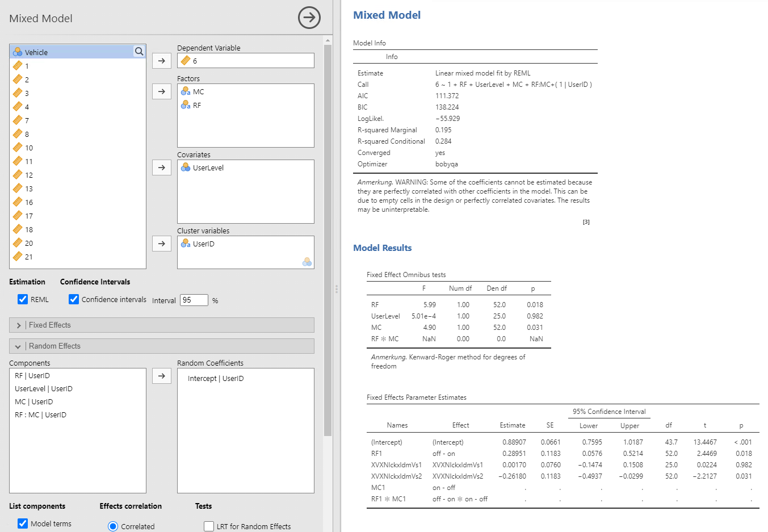Viewport: 768px width, 532px height.
Task: Select variable 7 ruler icon
Action: [x=18, y=120]
